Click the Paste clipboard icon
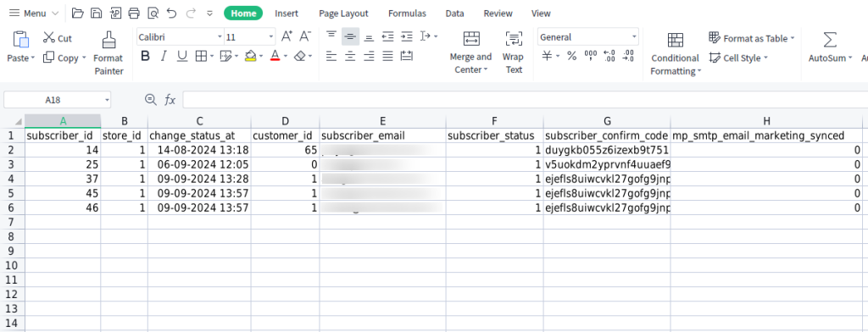 (x=21, y=39)
